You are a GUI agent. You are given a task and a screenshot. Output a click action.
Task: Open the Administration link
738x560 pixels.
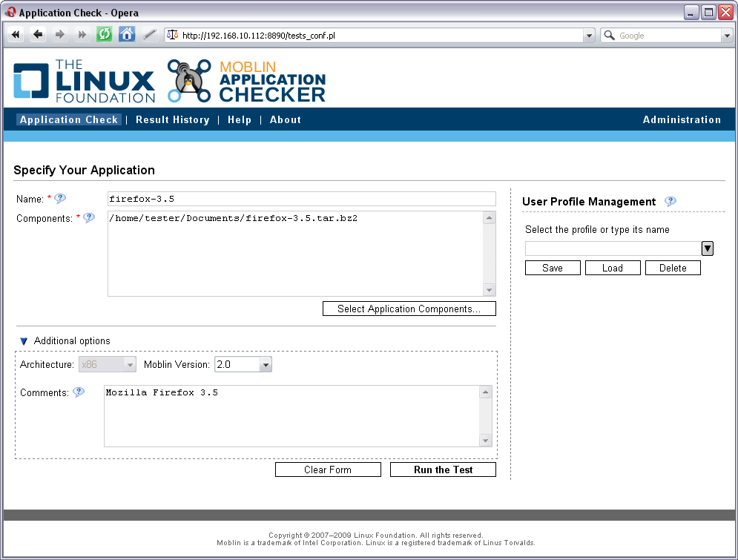682,119
